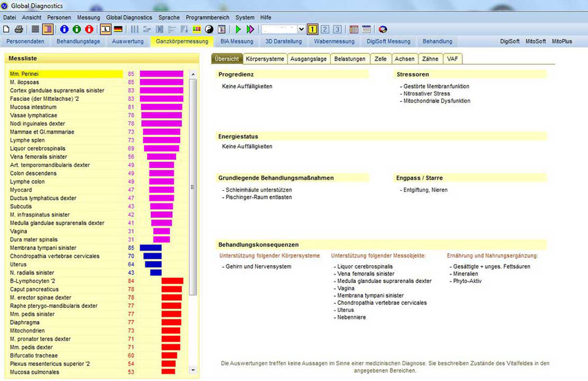Click the blue info icon
The image size is (588, 381).
(x=64, y=29)
